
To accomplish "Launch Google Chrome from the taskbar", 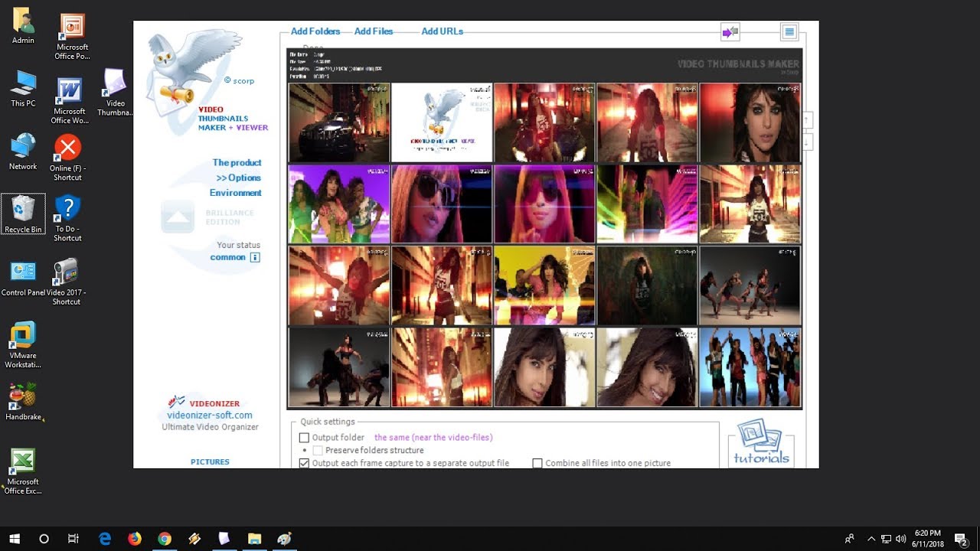I will [x=165, y=539].
